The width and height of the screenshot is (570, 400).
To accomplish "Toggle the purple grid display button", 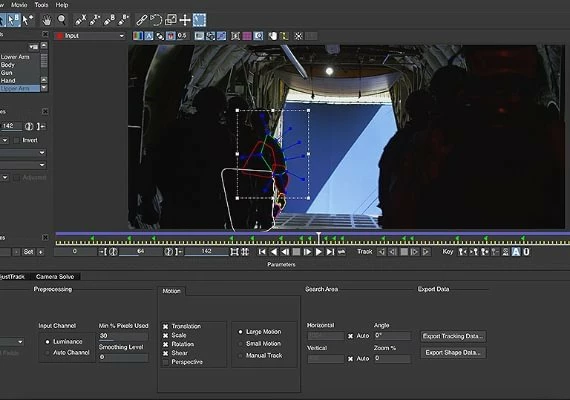I will [247, 36].
